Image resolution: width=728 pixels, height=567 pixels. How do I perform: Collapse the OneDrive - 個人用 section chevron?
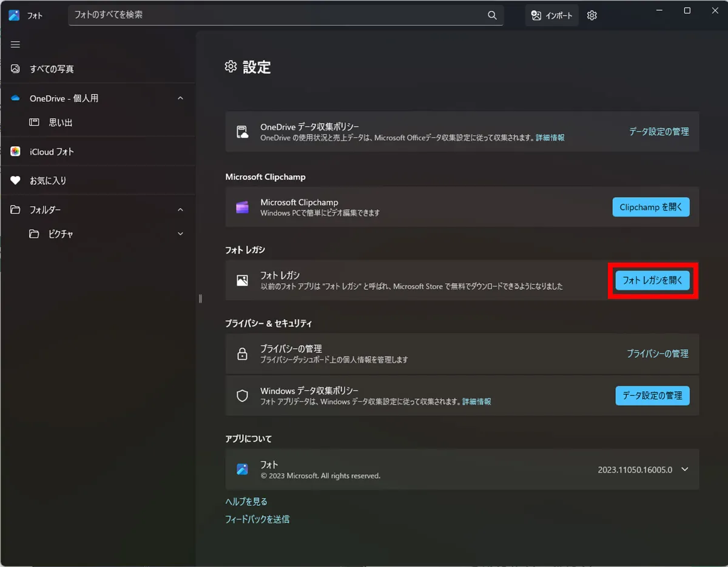[x=180, y=98]
